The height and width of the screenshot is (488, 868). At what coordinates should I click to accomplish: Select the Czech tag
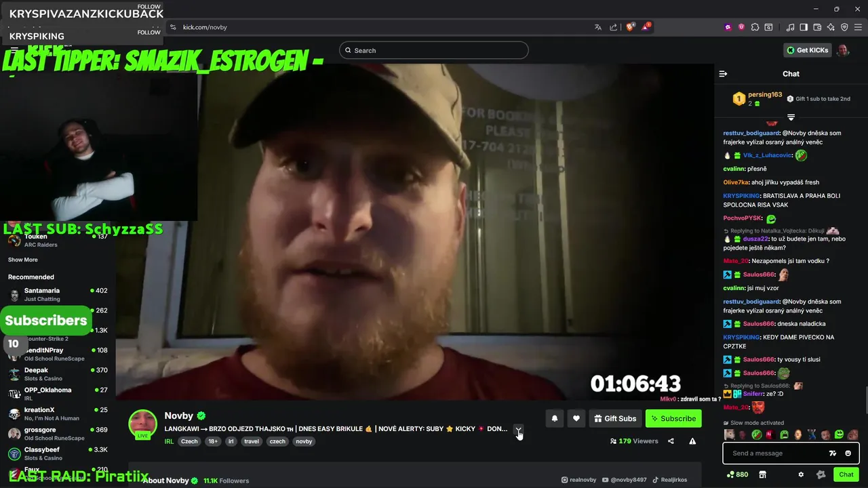(x=189, y=441)
